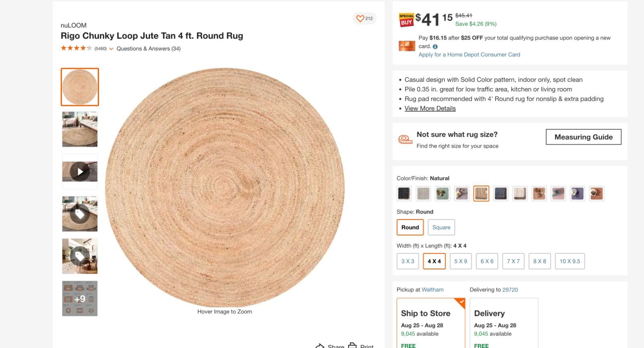Expand View More Details
This screenshot has height=348, width=644.
(429, 108)
